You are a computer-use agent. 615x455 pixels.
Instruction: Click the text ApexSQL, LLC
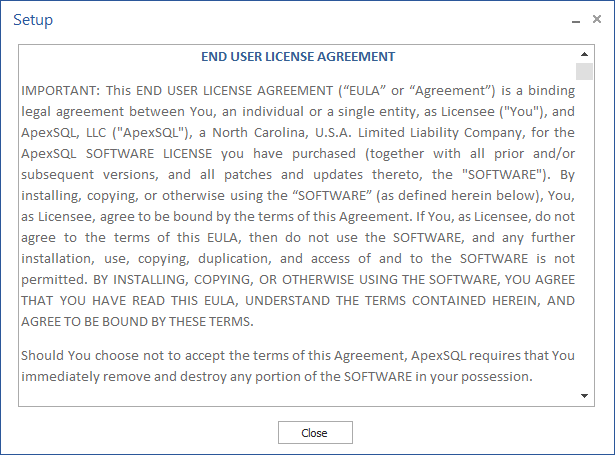coord(64,133)
